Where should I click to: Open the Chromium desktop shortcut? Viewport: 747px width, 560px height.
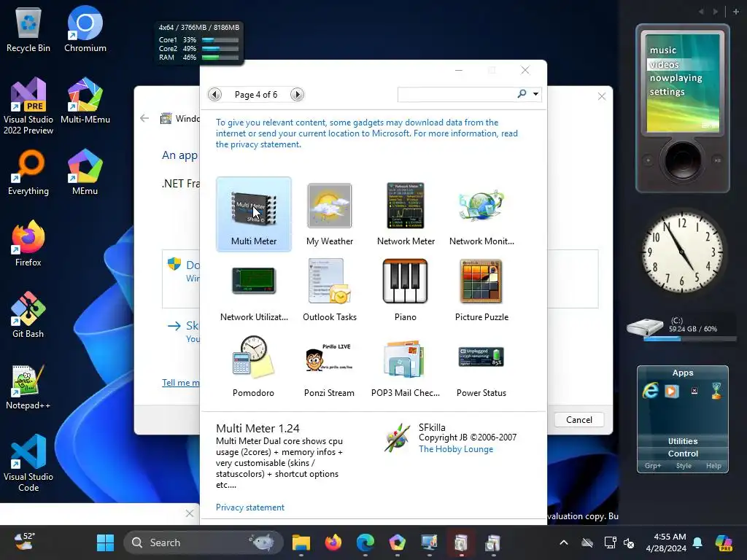point(85,29)
